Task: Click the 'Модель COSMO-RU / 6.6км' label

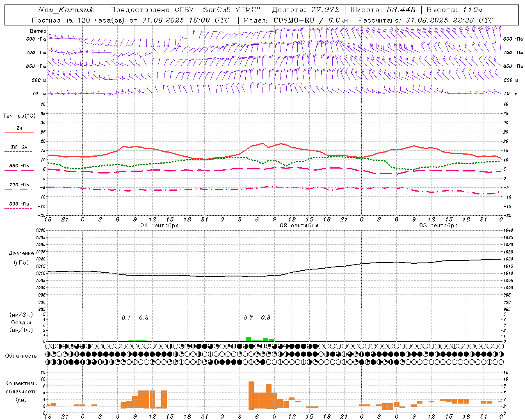Action: (x=295, y=20)
